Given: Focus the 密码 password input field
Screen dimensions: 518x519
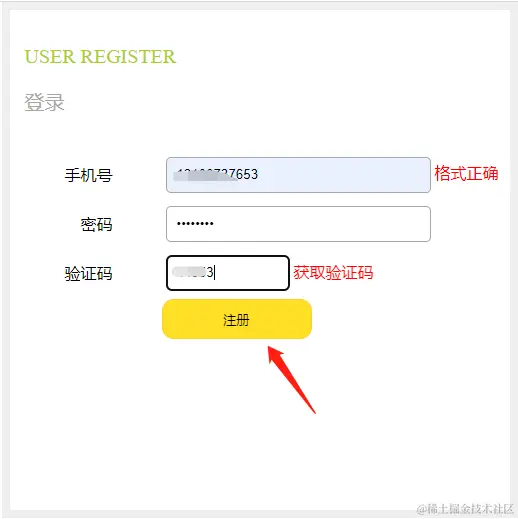Looking at the screenshot, I should [x=298, y=224].
